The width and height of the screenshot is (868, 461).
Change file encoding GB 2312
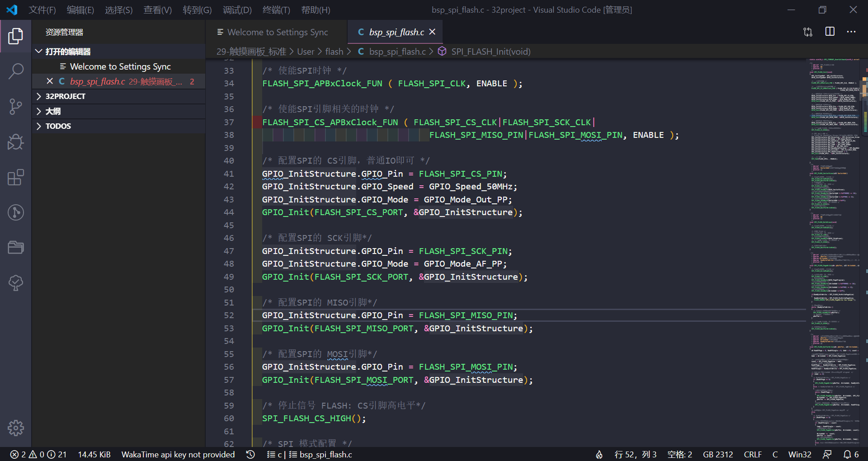[x=718, y=454]
